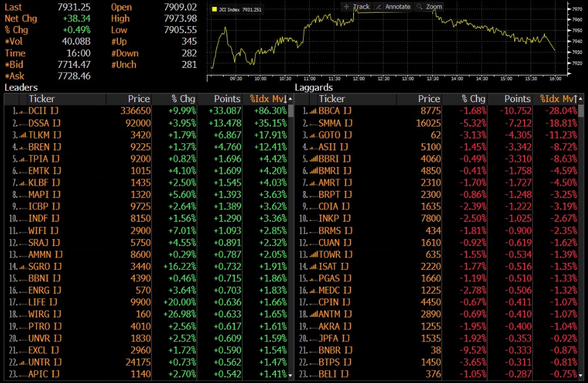Open the BNBR IJ ticker

click(x=335, y=350)
